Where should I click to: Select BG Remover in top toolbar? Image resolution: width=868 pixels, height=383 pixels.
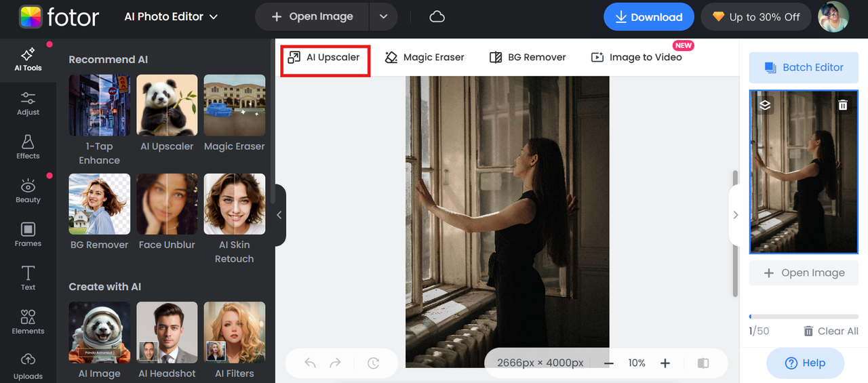point(528,57)
